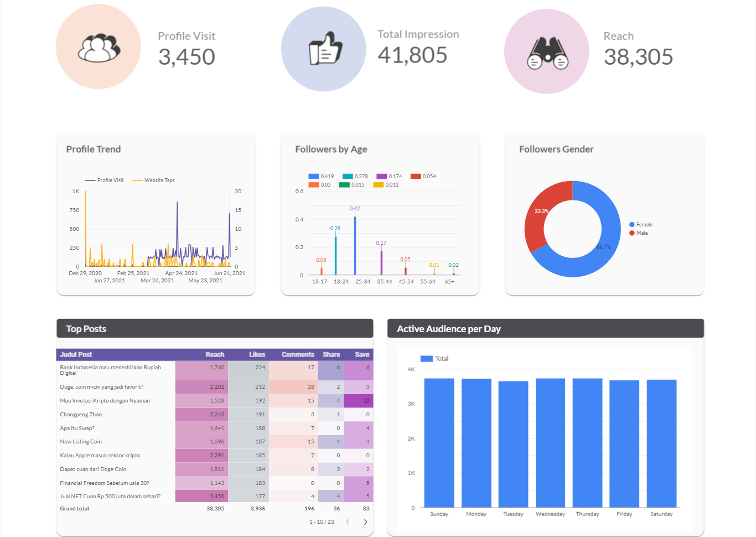Click the 25-34 age bar labeled 0.42

click(355, 246)
